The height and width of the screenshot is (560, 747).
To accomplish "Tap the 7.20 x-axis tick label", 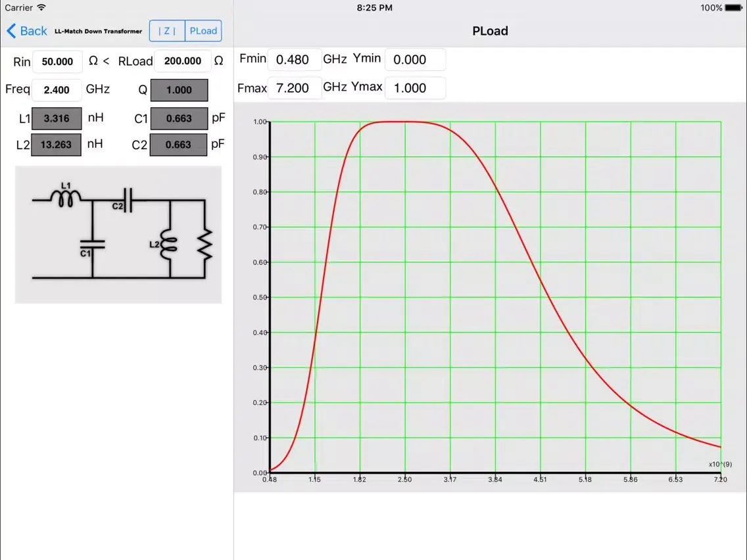I will [x=720, y=480].
